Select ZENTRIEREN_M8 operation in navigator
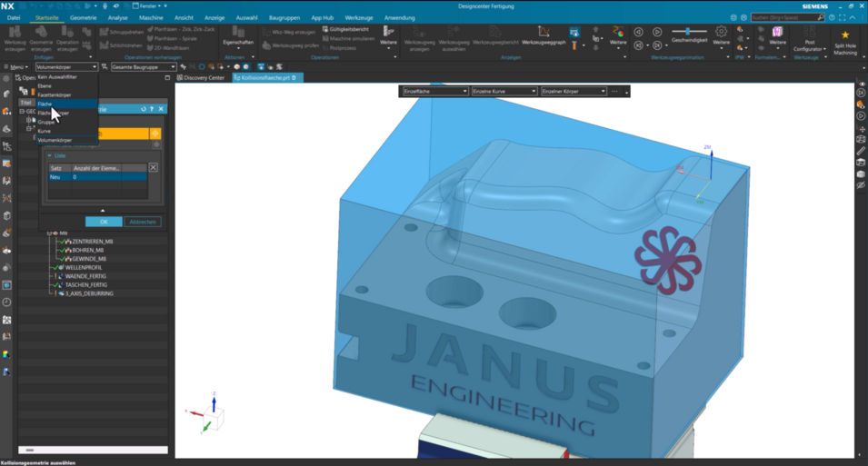 92,242
